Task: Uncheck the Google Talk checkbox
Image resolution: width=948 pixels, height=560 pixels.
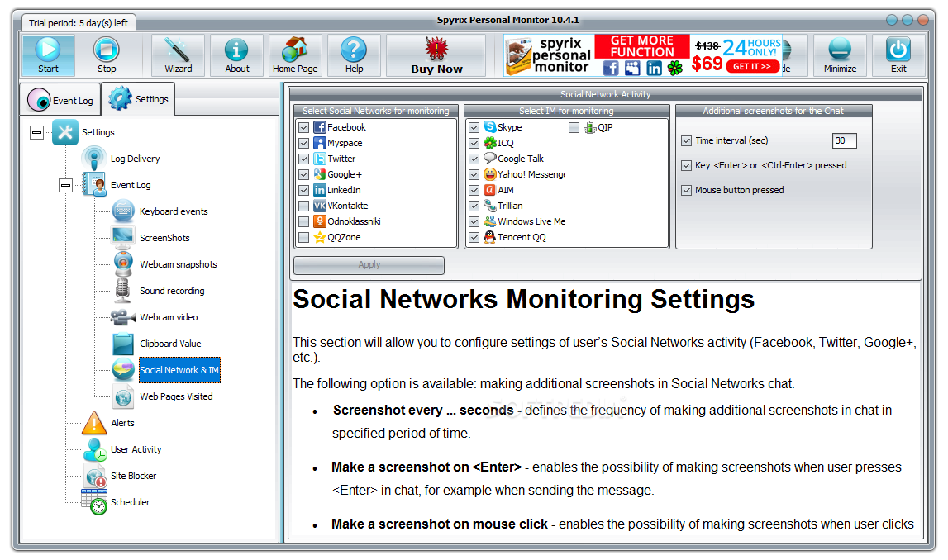Action: (x=474, y=159)
